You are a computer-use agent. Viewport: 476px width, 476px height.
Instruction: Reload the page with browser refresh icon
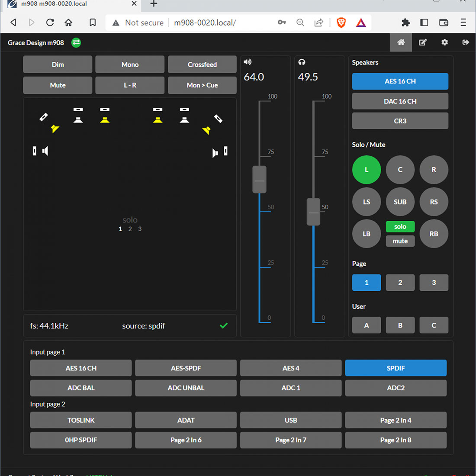point(50,23)
